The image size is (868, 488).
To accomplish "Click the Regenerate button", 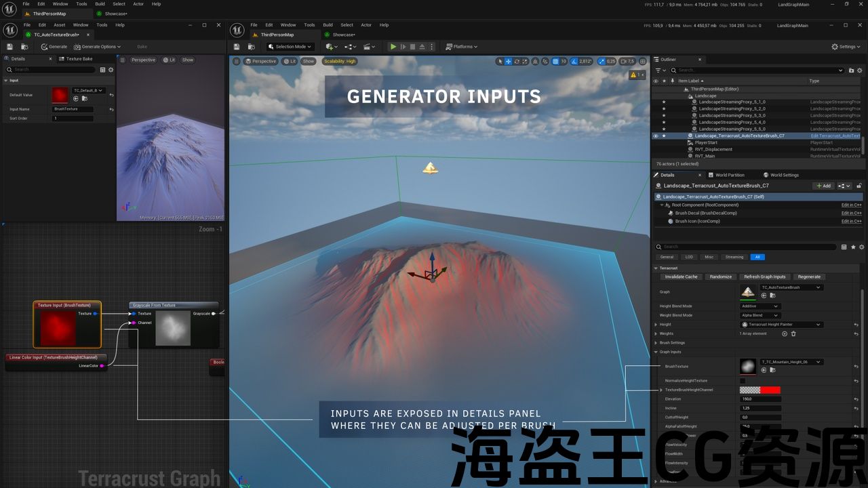I will click(x=809, y=277).
